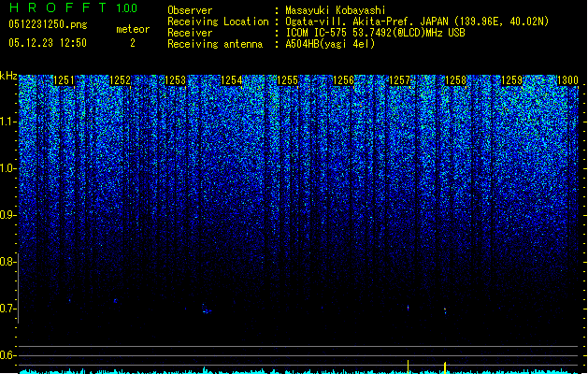This screenshot has height=374, width=588.
Task: Click the yellow level spike below 1258
Action: (x=445, y=367)
